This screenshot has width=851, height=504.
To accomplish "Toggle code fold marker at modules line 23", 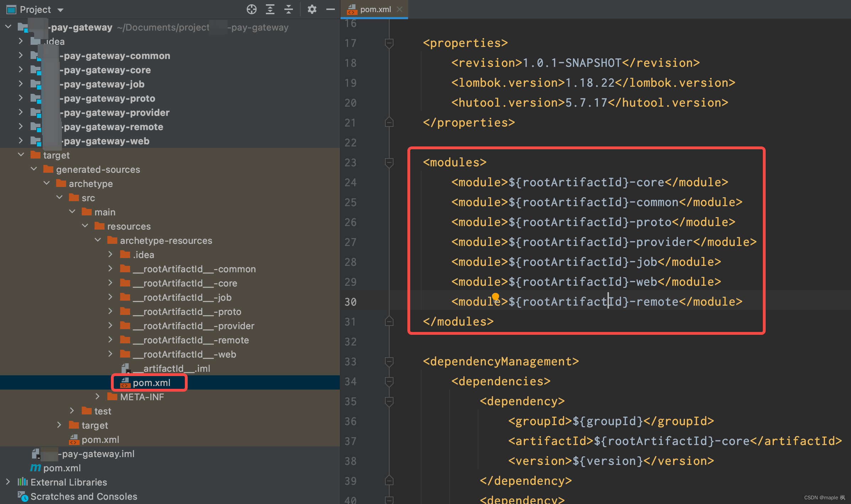I will (389, 162).
